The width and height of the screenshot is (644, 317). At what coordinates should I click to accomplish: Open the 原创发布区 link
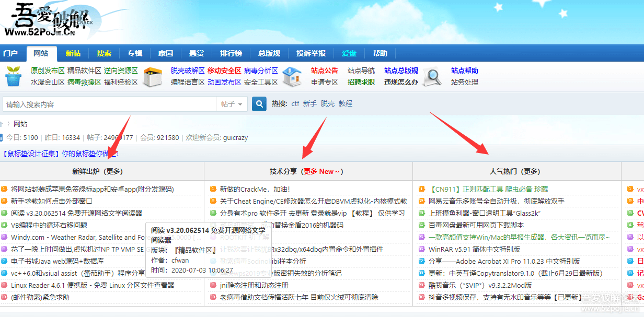(48, 71)
